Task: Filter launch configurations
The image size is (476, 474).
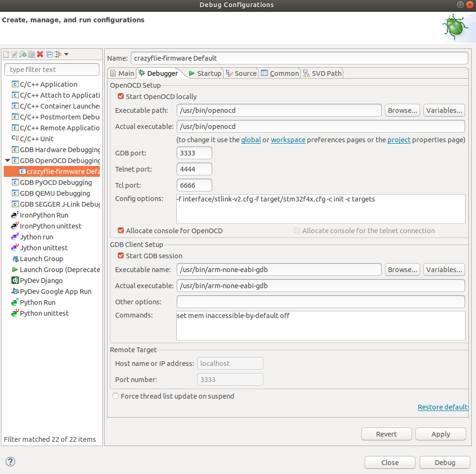Action: tap(57, 54)
